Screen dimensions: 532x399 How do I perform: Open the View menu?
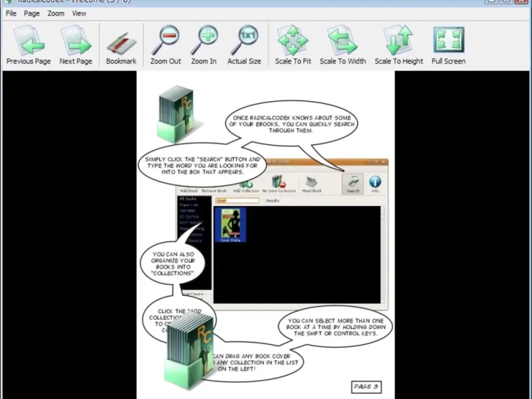79,13
